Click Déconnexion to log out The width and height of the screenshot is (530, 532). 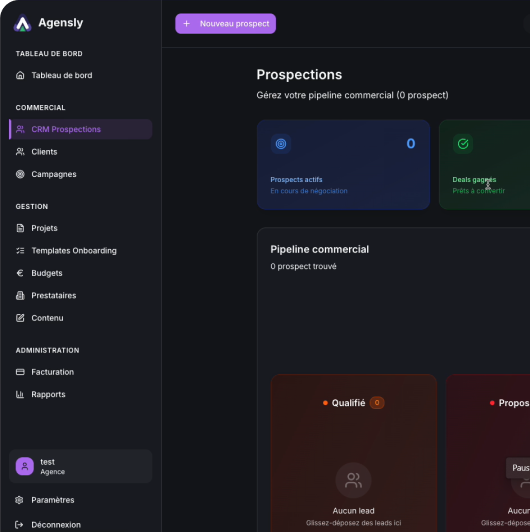coord(80,525)
